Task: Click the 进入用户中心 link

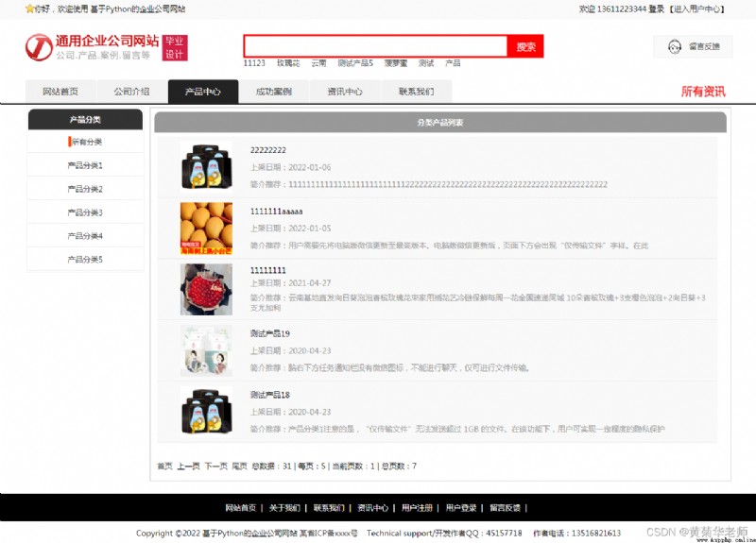Action: click(696, 8)
